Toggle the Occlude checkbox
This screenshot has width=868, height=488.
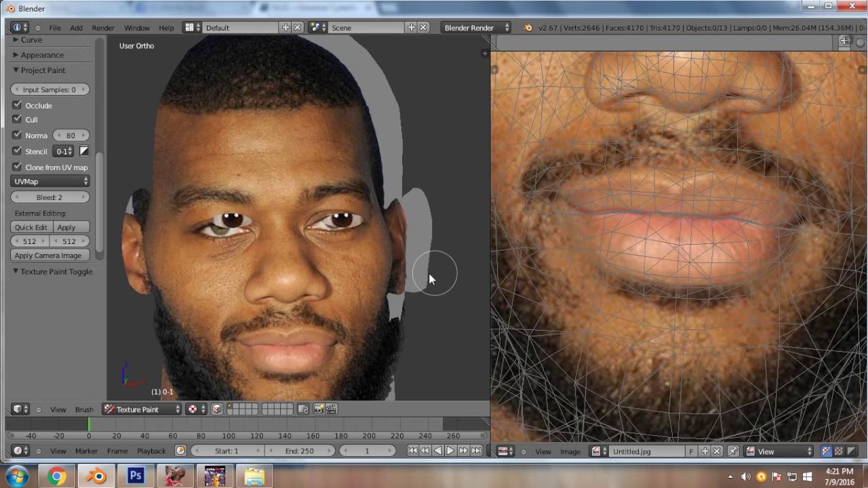(18, 105)
